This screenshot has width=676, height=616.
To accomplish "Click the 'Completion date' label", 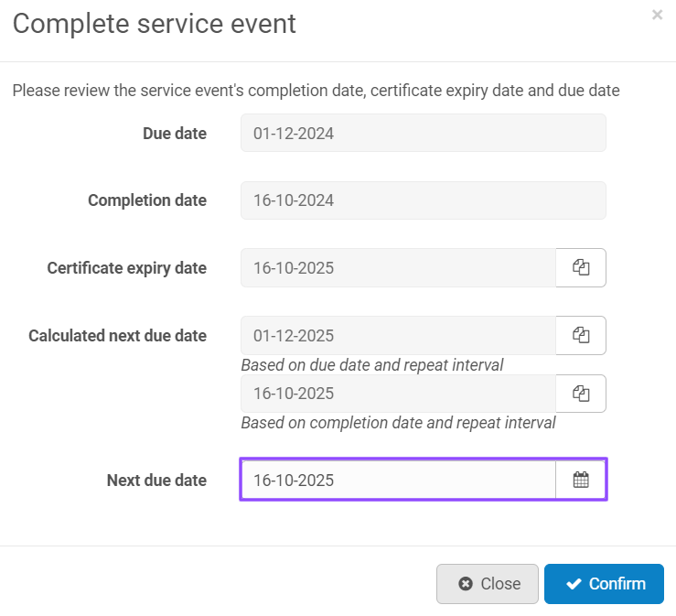I will tap(147, 200).
